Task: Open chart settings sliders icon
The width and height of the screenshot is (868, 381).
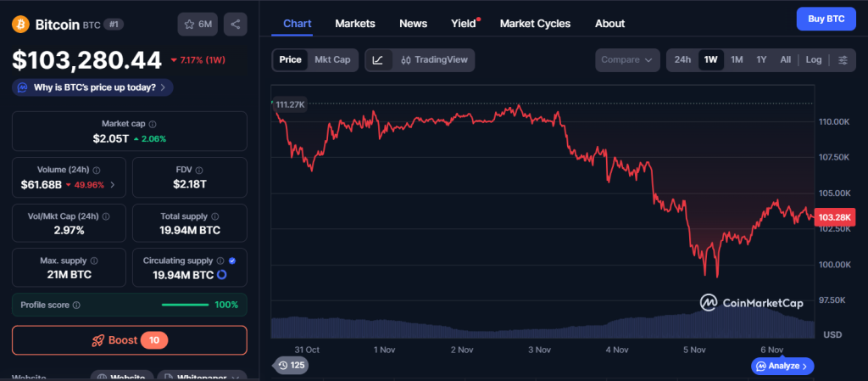Action: click(x=842, y=60)
